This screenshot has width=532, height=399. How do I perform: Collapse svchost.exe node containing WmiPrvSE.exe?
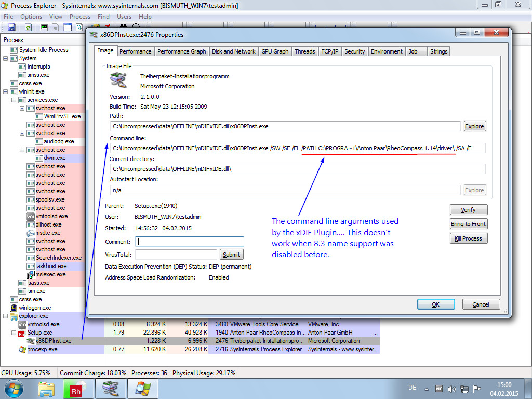pos(22,108)
